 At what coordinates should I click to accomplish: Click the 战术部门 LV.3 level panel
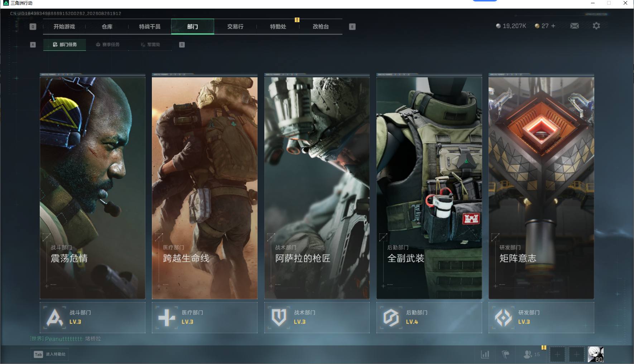pyautogui.click(x=317, y=317)
